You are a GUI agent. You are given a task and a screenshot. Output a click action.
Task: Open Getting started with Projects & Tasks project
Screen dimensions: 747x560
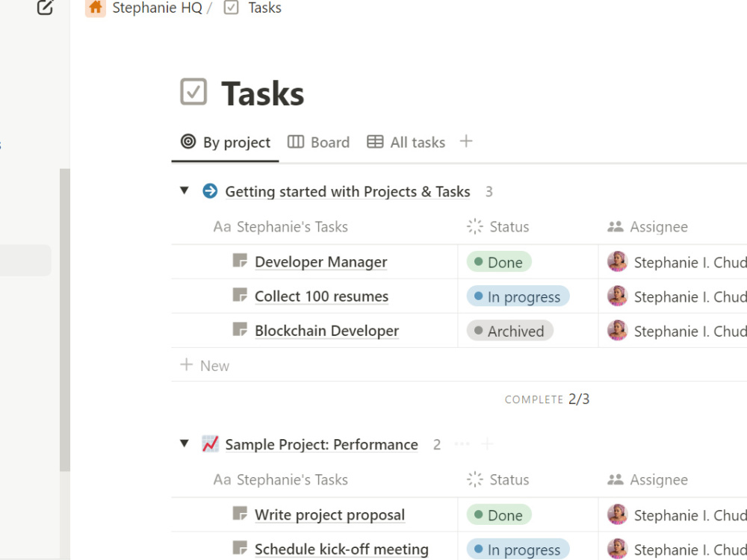click(348, 191)
